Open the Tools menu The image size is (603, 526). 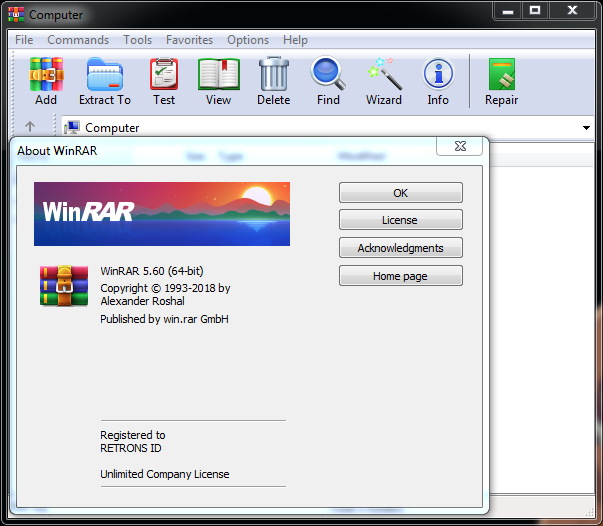click(137, 40)
